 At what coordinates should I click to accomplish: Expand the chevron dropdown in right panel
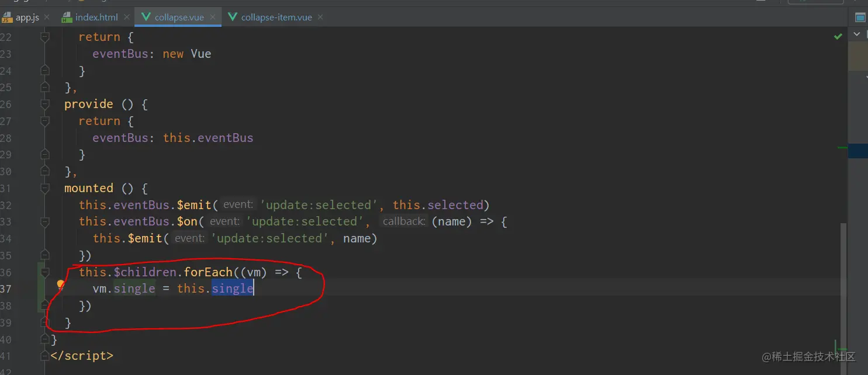857,34
